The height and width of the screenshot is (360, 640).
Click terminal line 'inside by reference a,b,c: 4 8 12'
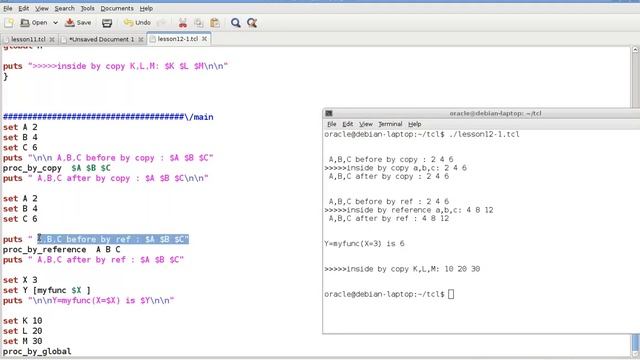409,210
